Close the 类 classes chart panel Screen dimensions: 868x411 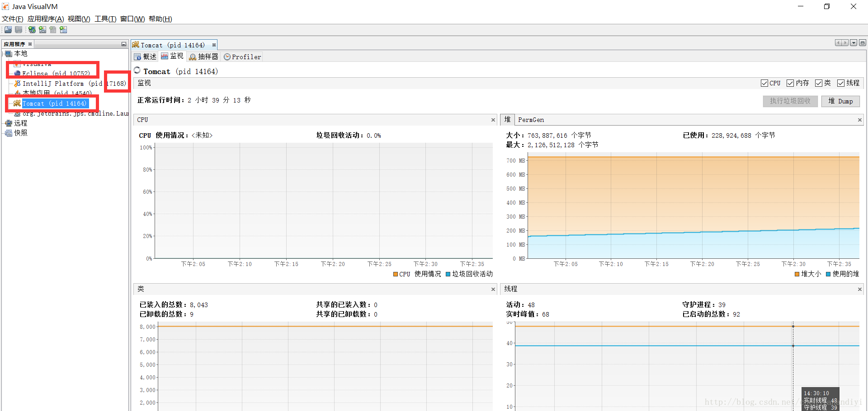493,290
